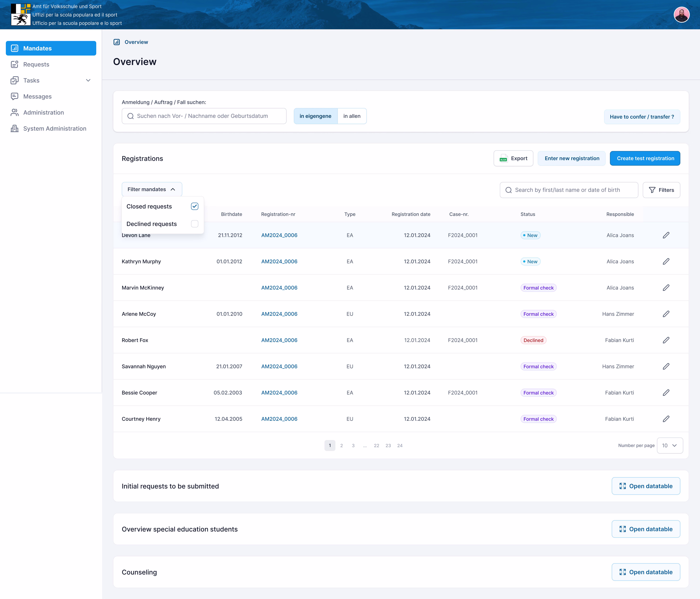This screenshot has width=700, height=599.
Task: Click the System Administration building icon
Action: pos(15,129)
